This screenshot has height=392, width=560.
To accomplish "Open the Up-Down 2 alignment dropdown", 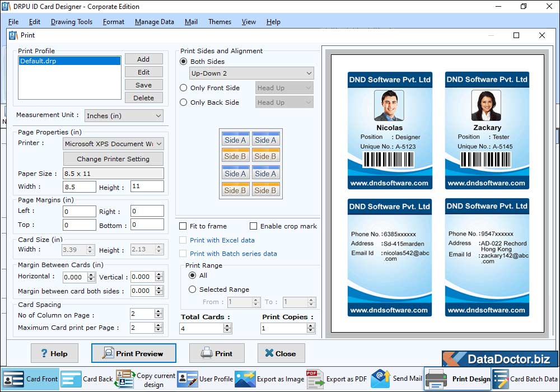I will tap(251, 73).
